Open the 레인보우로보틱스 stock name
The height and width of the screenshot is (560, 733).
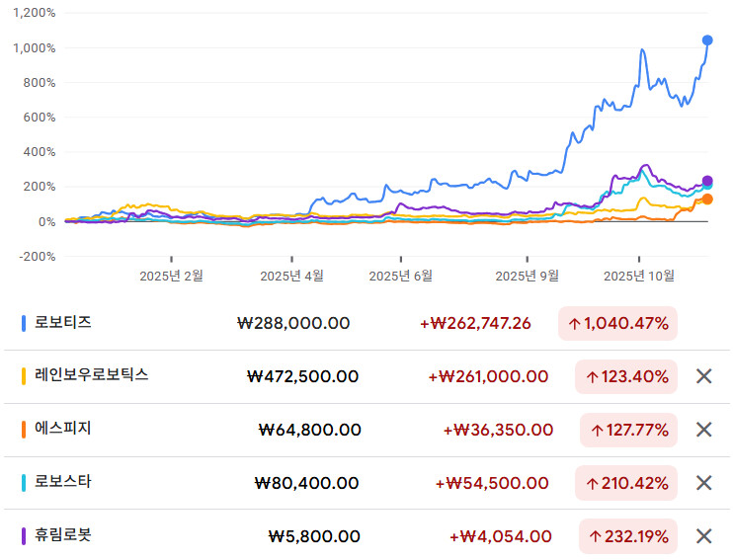coord(91,375)
